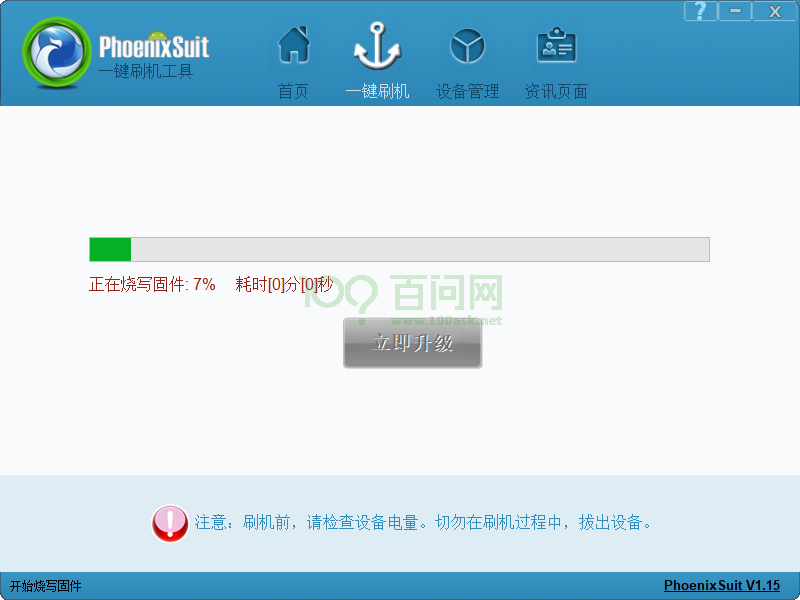Switch to the 一键刷机 tab label
The width and height of the screenshot is (800, 600).
[x=377, y=92]
